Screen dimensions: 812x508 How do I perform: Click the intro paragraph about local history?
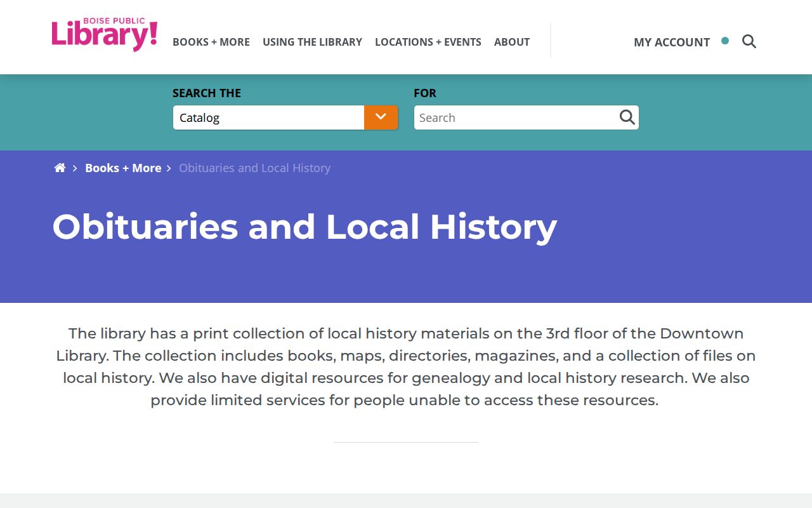[406, 366]
